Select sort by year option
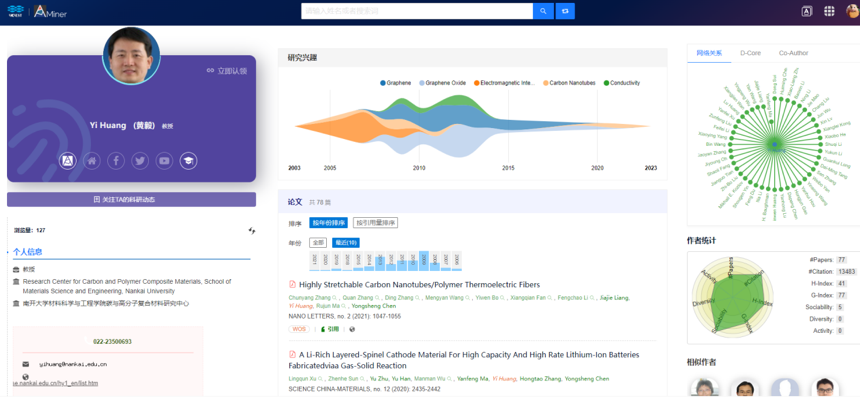This screenshot has width=860, height=397. click(x=328, y=223)
